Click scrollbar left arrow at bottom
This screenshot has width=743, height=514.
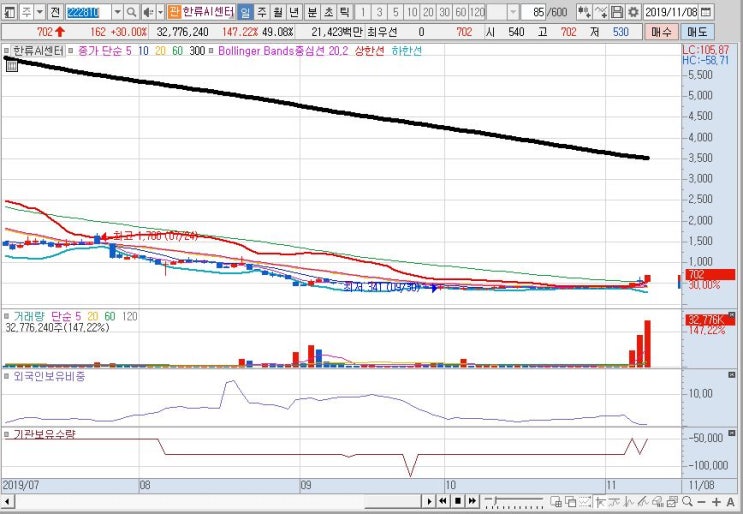click(x=7, y=501)
